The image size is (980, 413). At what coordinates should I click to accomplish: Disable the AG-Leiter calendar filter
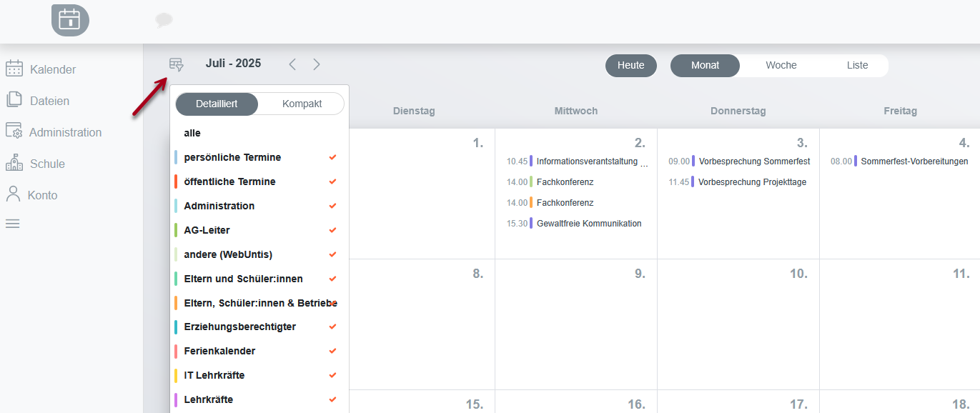tap(332, 230)
